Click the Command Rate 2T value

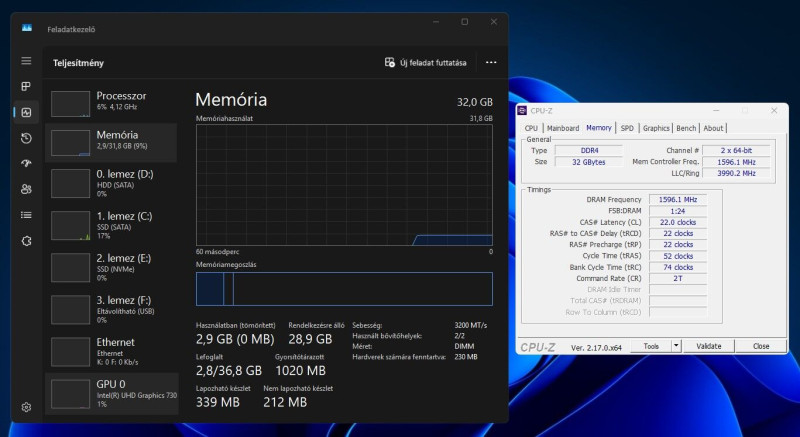pos(678,278)
